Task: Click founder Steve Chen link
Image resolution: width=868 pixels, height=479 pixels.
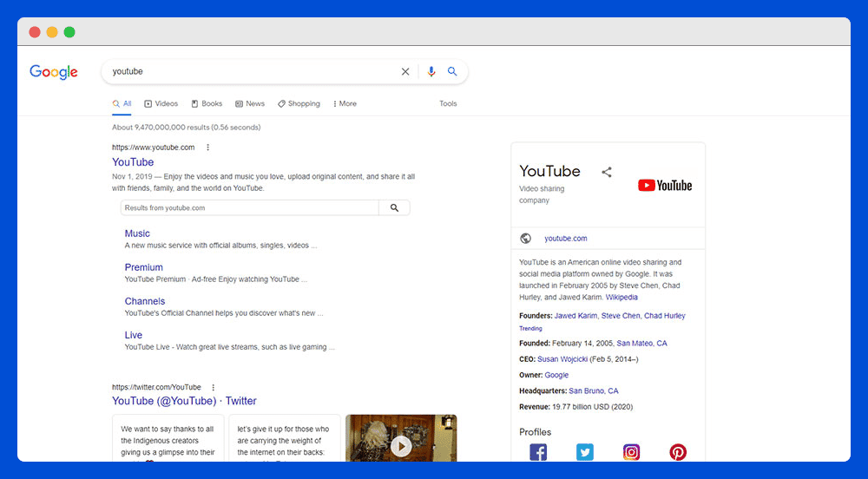Action: [621, 316]
